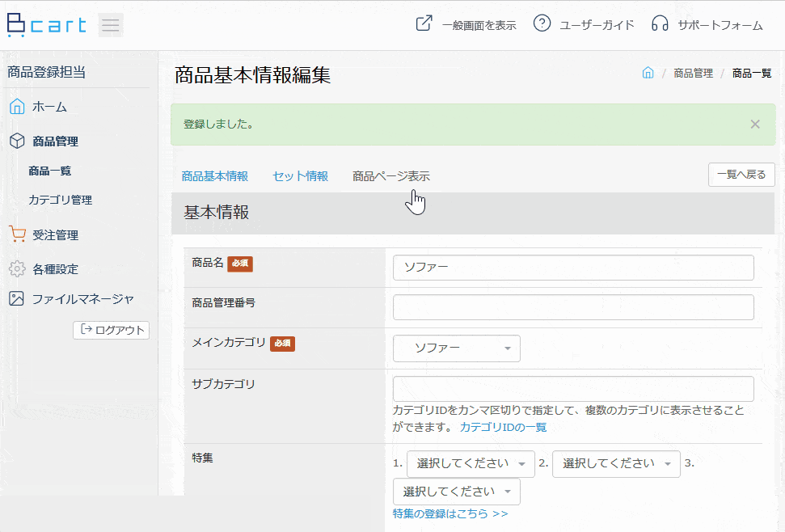Open 商品一覧 submenu item in sidebar
Image resolution: width=785 pixels, height=532 pixels.
[49, 171]
